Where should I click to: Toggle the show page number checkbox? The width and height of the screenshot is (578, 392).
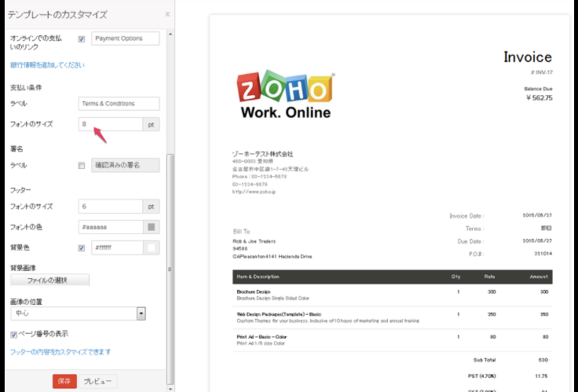13,335
